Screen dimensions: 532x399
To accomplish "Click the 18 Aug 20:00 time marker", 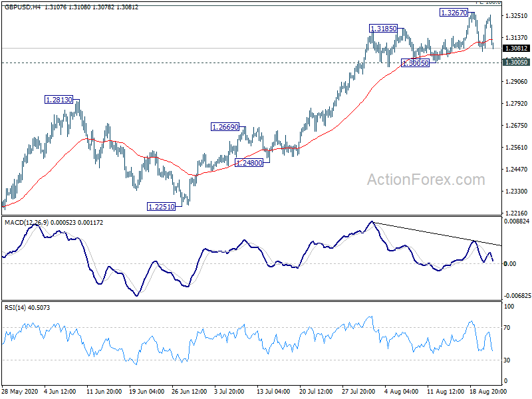I will [488, 392].
